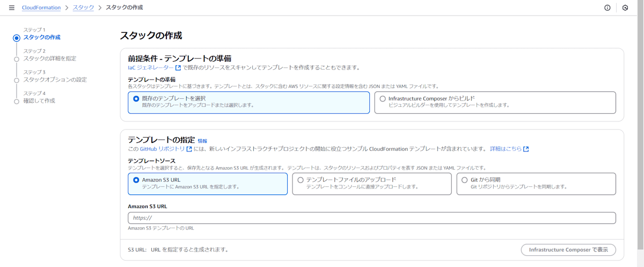Go to CloudFormation breadcrumb link

[x=41, y=8]
